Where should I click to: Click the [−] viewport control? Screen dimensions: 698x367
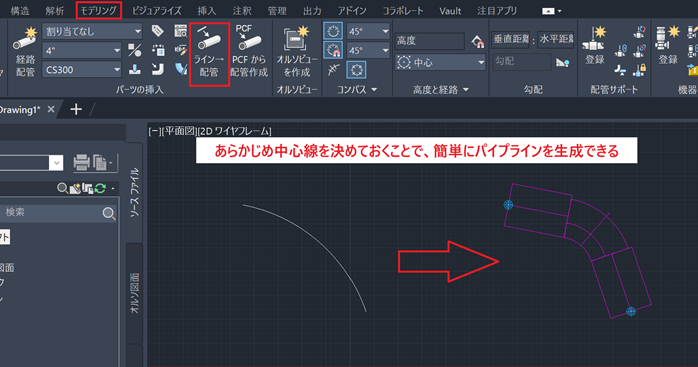point(154,131)
